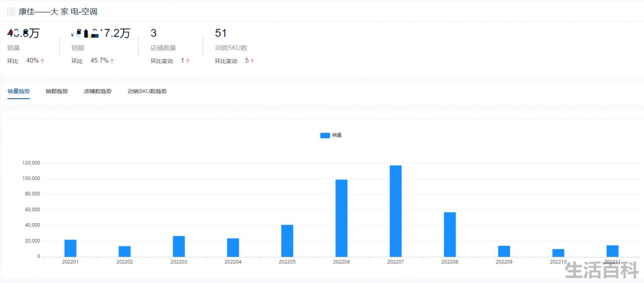Open the 动销SKU数趋势 tab
644x283 pixels.
pyautogui.click(x=147, y=91)
